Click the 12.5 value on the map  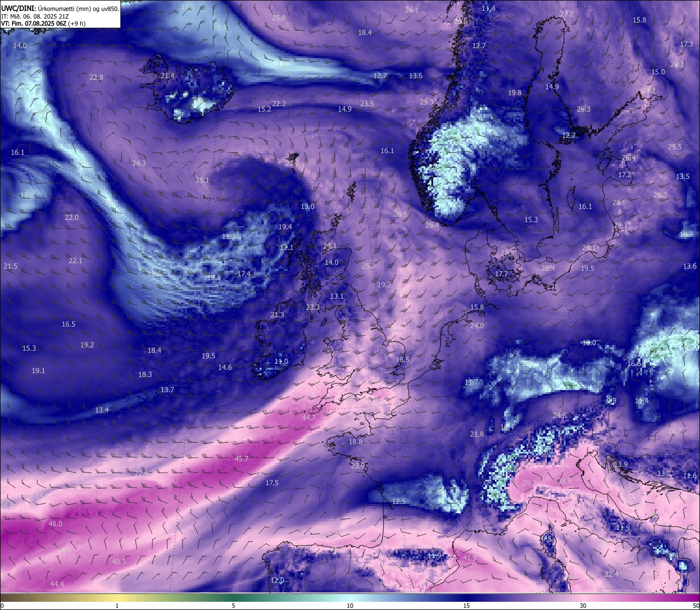pos(399,502)
